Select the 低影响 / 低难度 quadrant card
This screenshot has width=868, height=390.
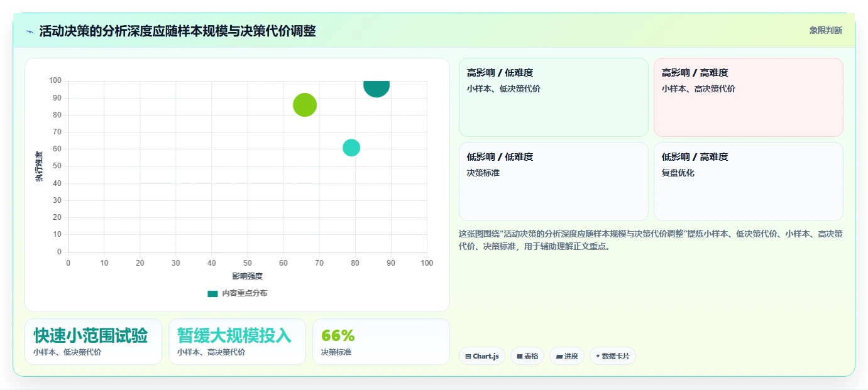(x=554, y=181)
